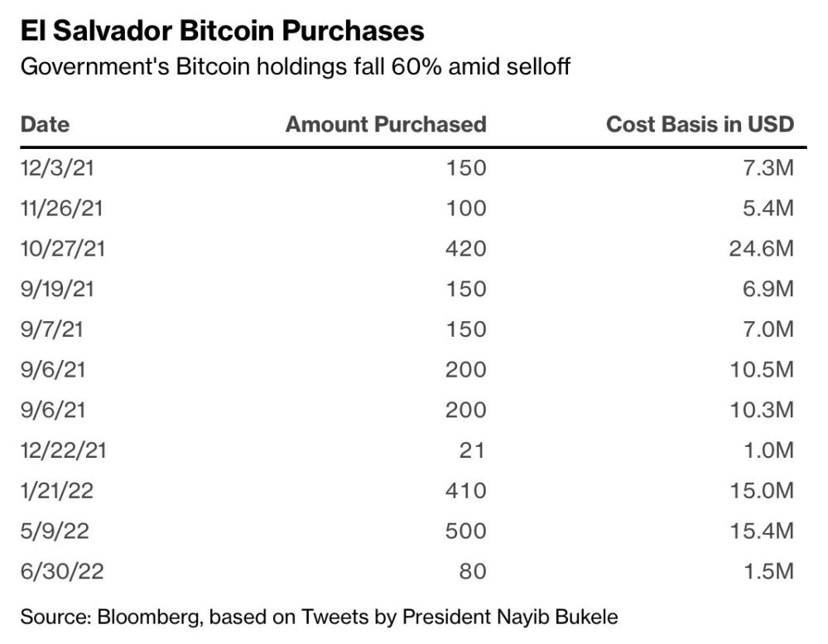The image size is (828, 644).
Task: Click the 10.5M cost basis value
Action: click(761, 369)
